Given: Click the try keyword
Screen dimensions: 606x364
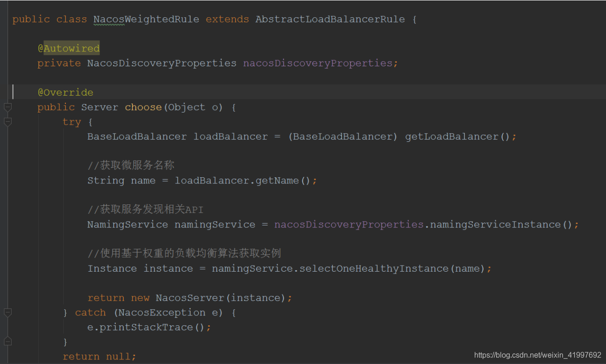Looking at the screenshot, I should 71,122.
